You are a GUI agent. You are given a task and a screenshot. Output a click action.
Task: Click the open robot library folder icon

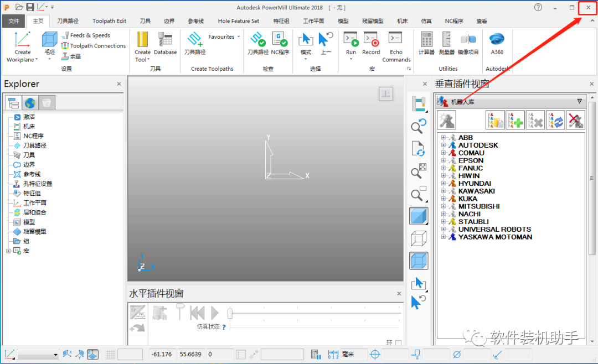pyautogui.click(x=495, y=120)
